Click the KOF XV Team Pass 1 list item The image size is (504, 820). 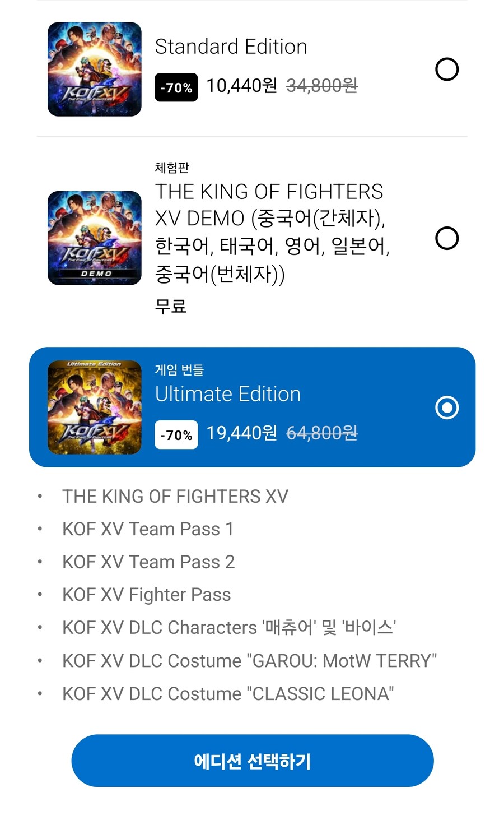148,529
